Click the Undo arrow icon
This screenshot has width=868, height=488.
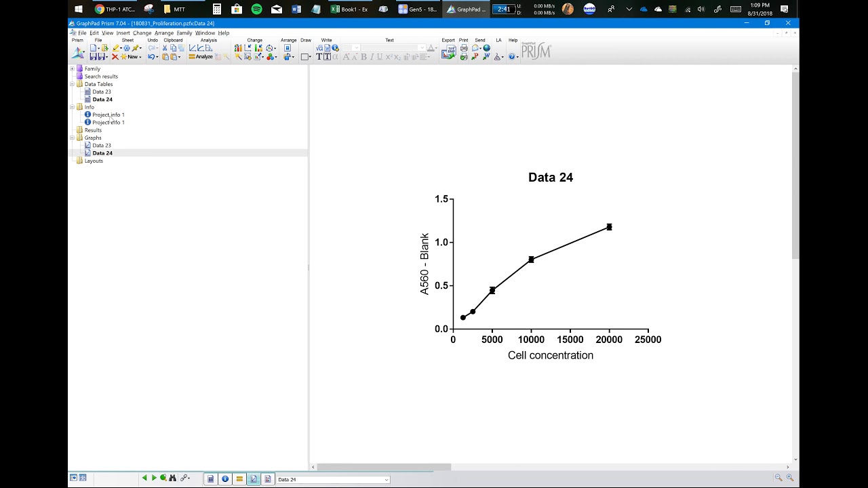(x=151, y=56)
